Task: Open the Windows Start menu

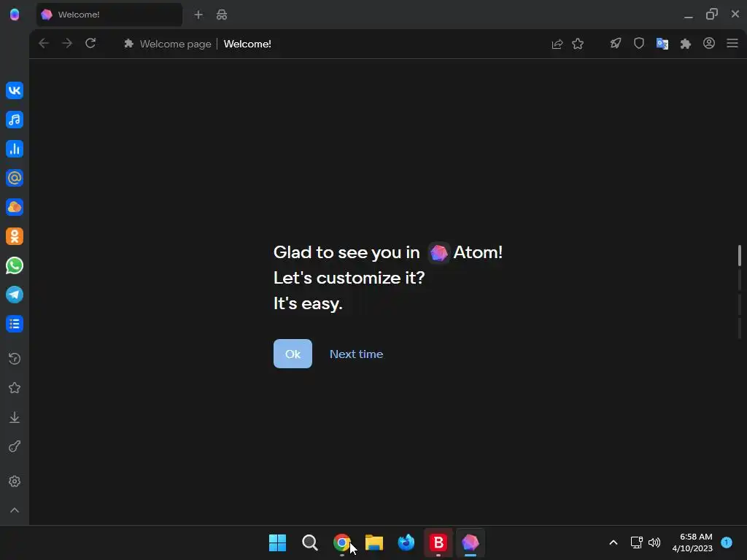Action: pos(278,542)
